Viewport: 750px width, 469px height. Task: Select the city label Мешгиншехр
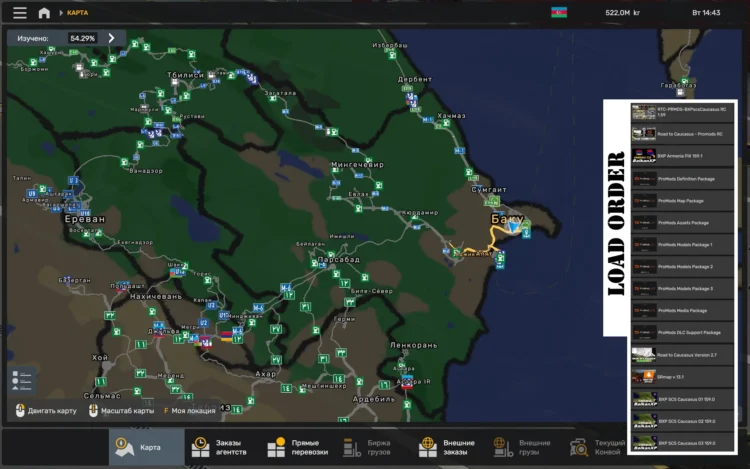[x=324, y=385]
